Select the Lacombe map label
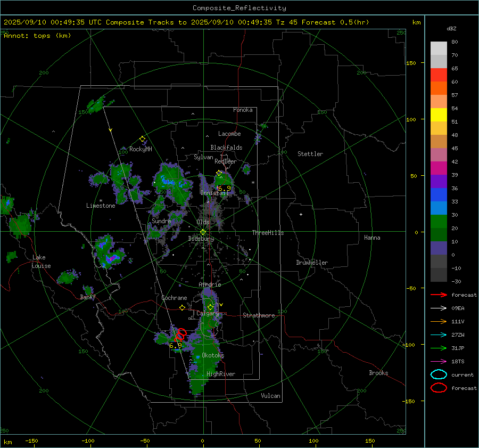Image resolution: width=479 pixels, height=448 pixels. pos(229,134)
